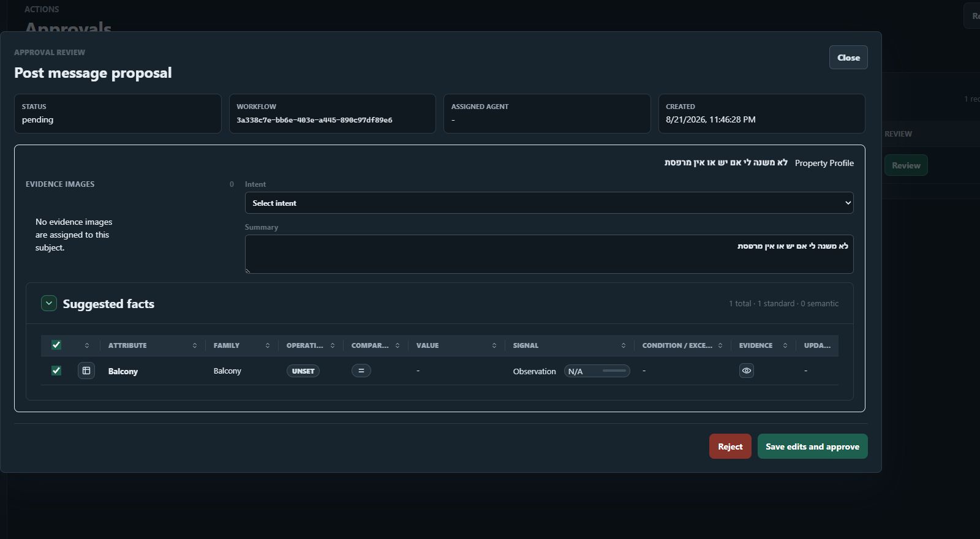
Task: Sort by the ATTRIBUTE column arrows
Action: (x=195, y=345)
